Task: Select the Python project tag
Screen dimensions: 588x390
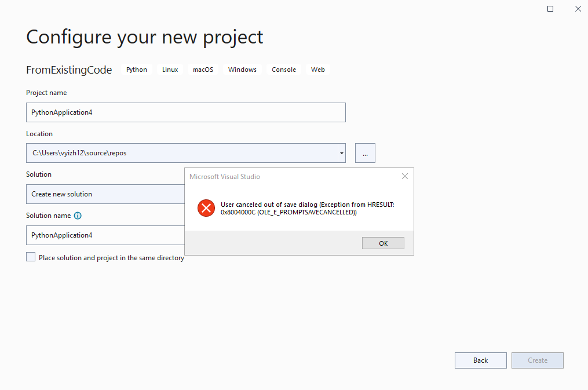Action: 136,69
